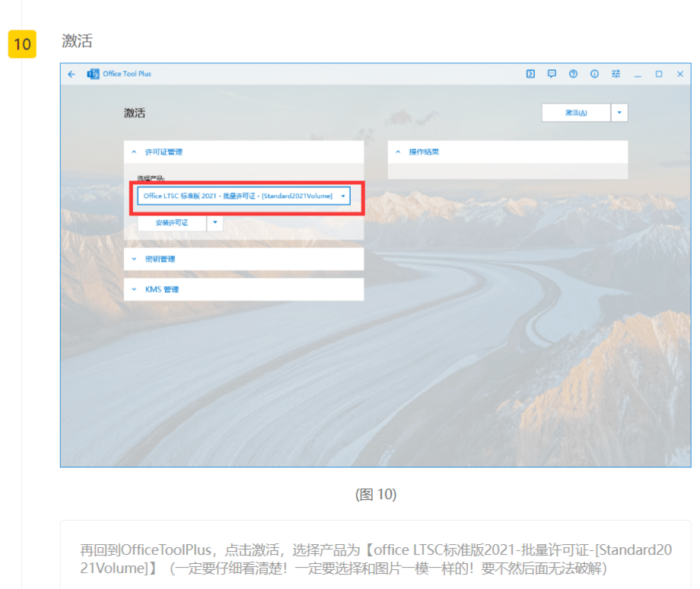Click the 安装许可证 button
Viewport: 700px width, 589px height.
coord(172,223)
